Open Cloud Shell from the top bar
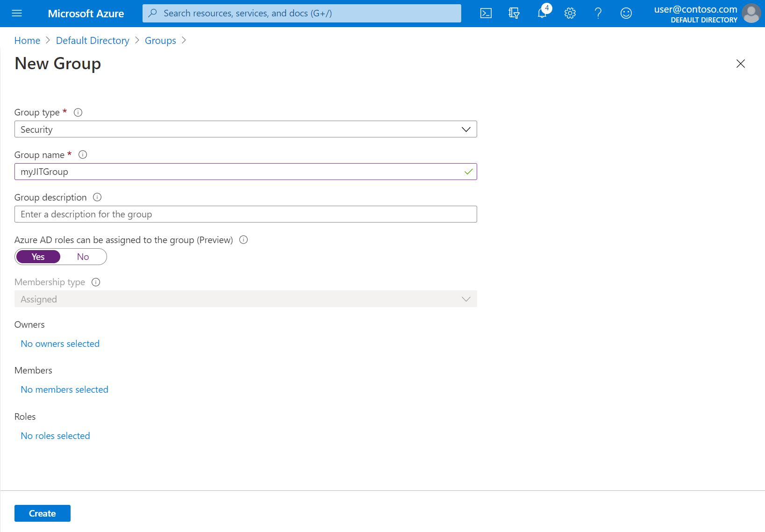 pos(486,13)
